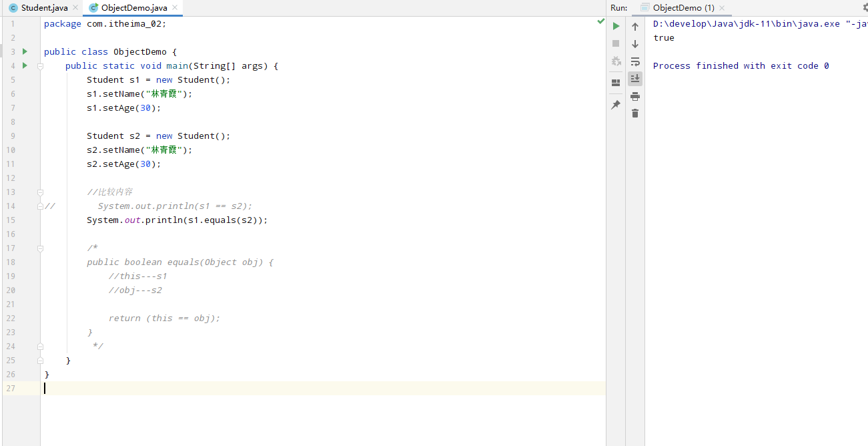
Task: Click 'Student s1 = new Student();' line
Action: tap(159, 79)
